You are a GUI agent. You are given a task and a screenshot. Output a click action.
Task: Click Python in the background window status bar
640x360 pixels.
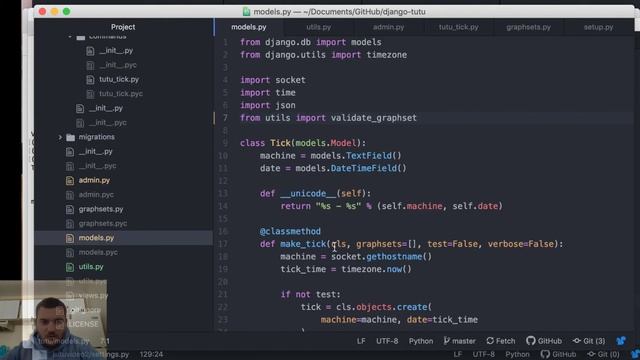click(x=517, y=354)
